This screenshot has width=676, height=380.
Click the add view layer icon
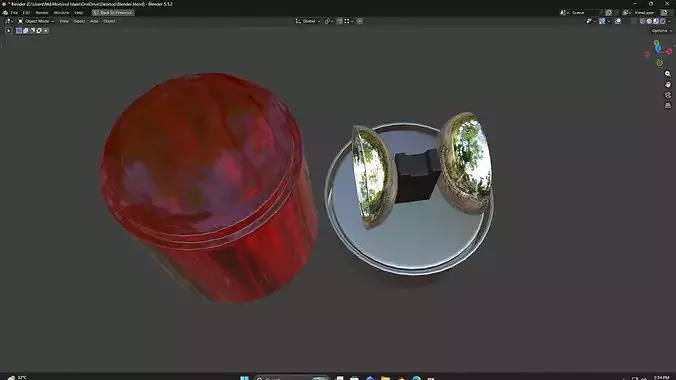tap(664, 13)
